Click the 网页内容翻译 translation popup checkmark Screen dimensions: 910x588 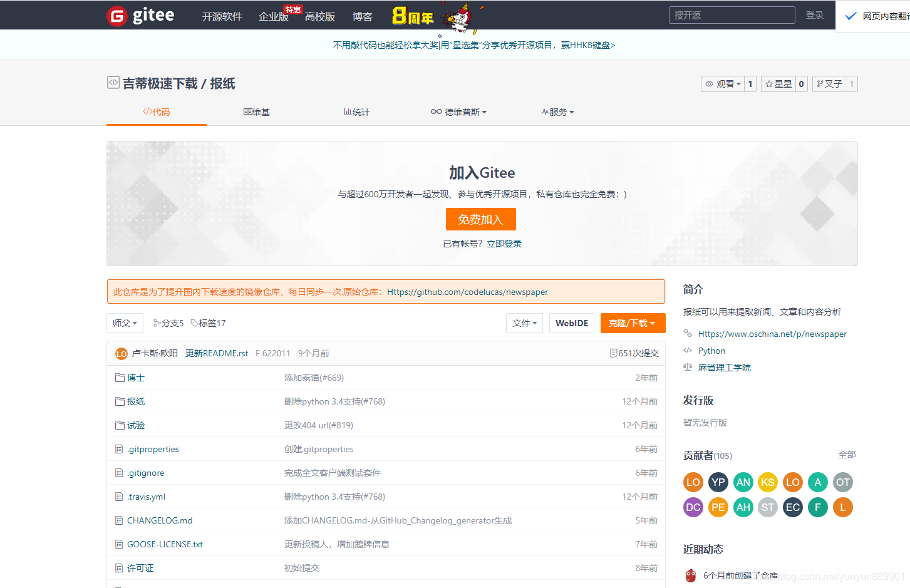[x=851, y=16]
